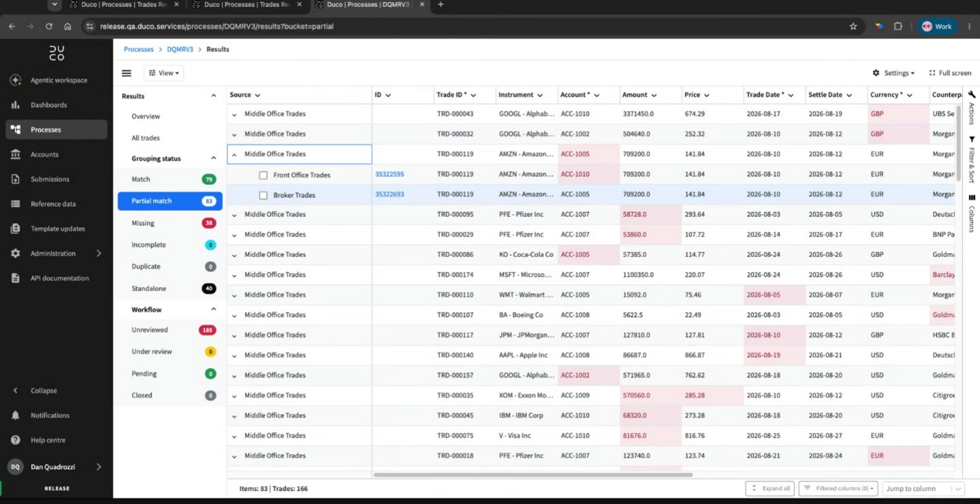This screenshot has height=504, width=980.
Task: Expand the TRD-000043 row
Action: [x=234, y=115]
